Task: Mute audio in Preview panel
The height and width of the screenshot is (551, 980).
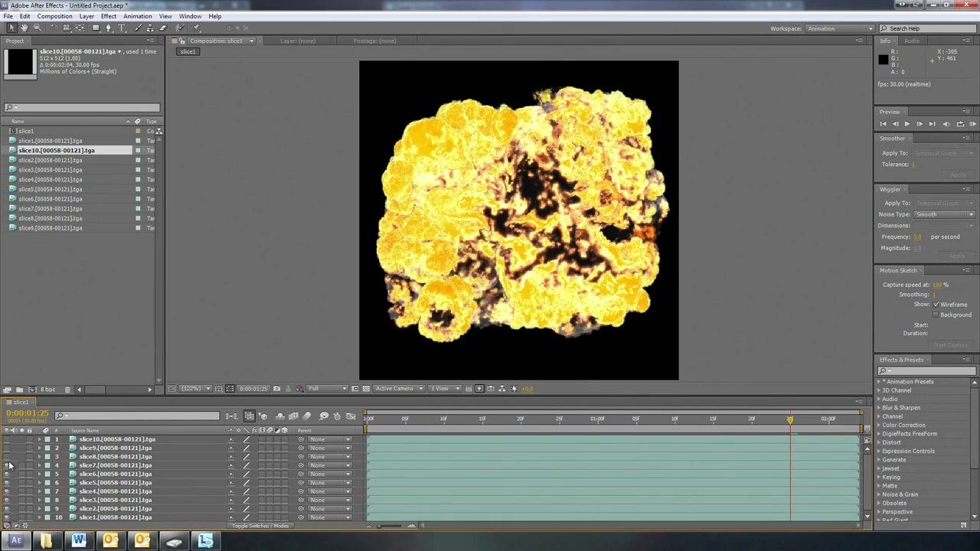Action: point(946,124)
